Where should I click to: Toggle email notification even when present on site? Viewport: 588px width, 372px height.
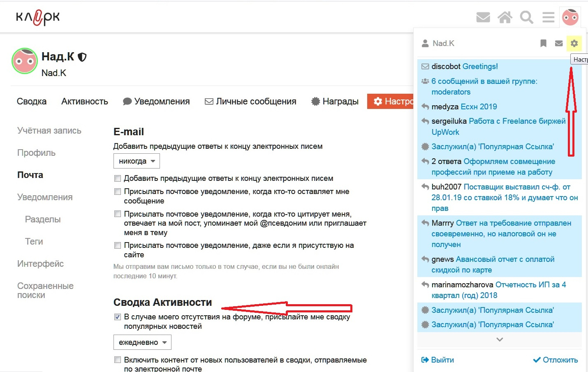click(x=118, y=245)
